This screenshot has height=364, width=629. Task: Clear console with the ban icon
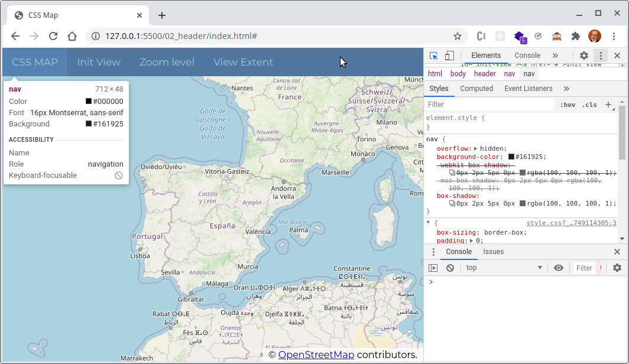450,268
